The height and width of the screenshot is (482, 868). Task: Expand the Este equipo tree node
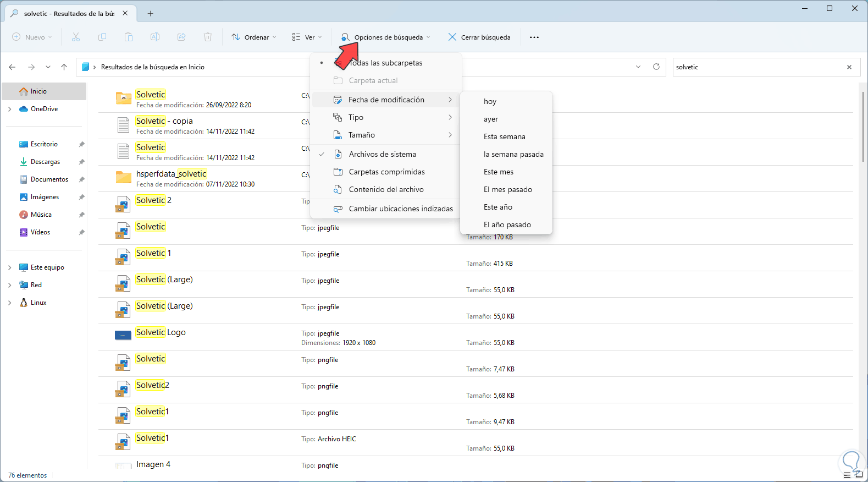pos(9,267)
